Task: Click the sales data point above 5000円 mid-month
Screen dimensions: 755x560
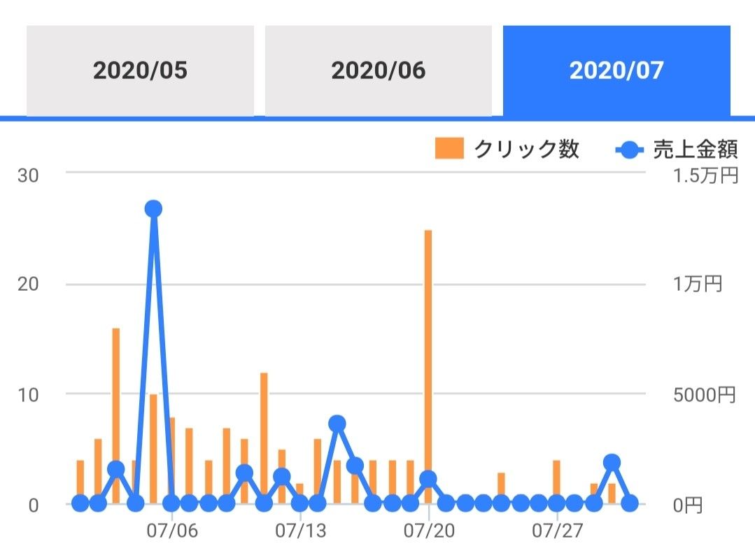Action: [x=337, y=423]
